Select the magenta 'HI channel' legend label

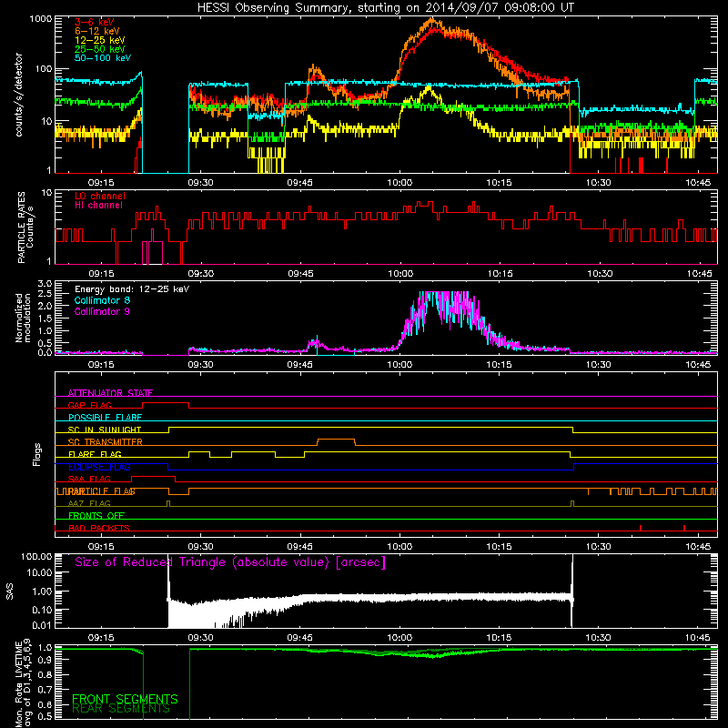tap(98, 206)
